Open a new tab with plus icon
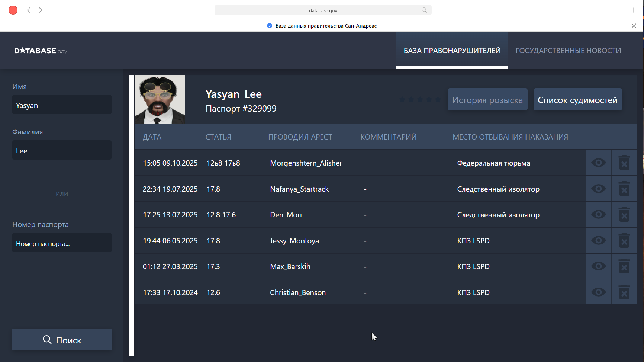 click(x=633, y=10)
